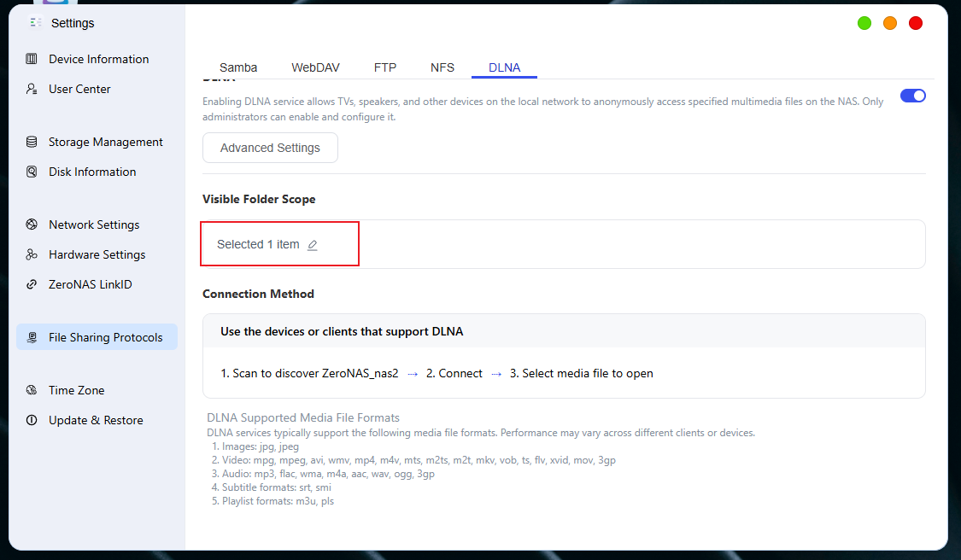
Task: Open Hardware Settings
Action: [97, 254]
